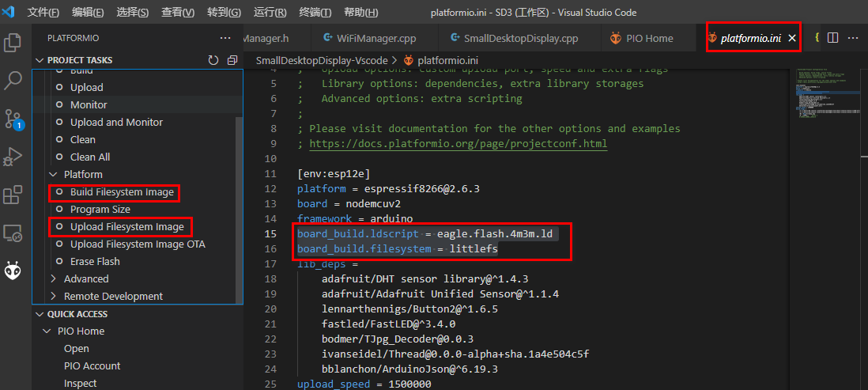This screenshot has width=868, height=390.
Task: Collapse the QUICK ACCESS section
Action: (39, 314)
